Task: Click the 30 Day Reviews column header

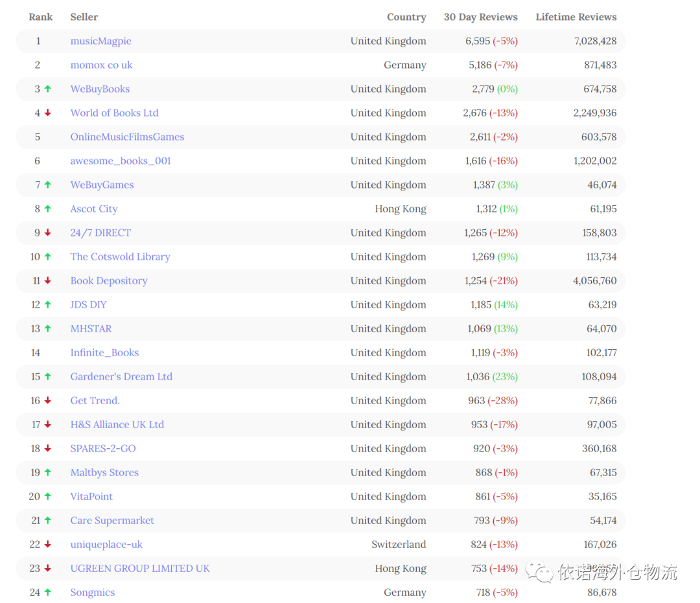Action: coord(481,17)
